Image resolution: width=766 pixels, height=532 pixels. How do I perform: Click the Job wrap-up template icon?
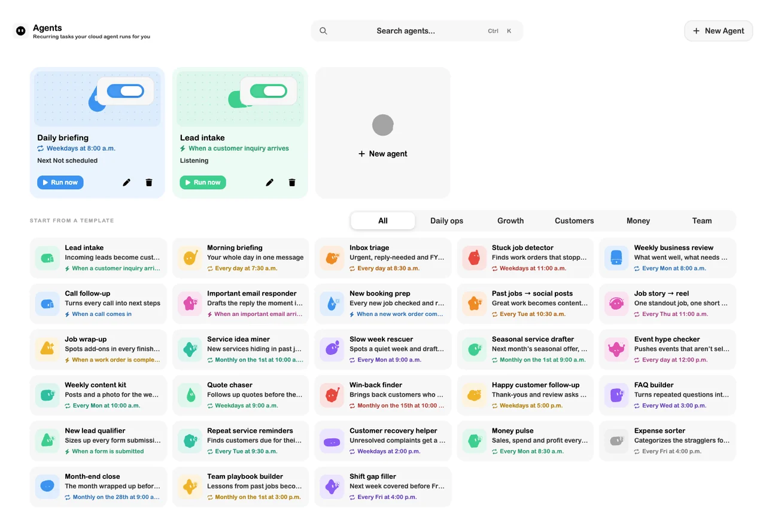(x=47, y=349)
